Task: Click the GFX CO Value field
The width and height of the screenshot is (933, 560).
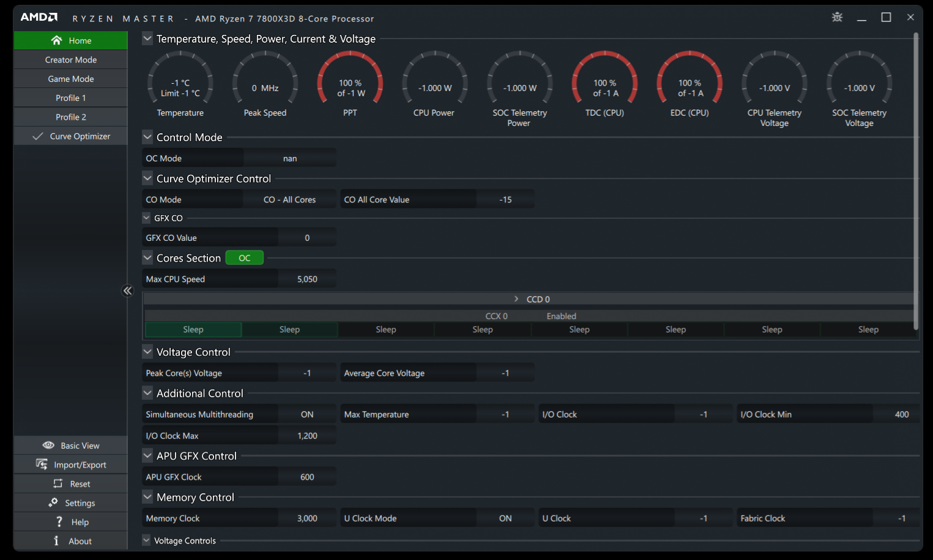Action: tap(307, 238)
